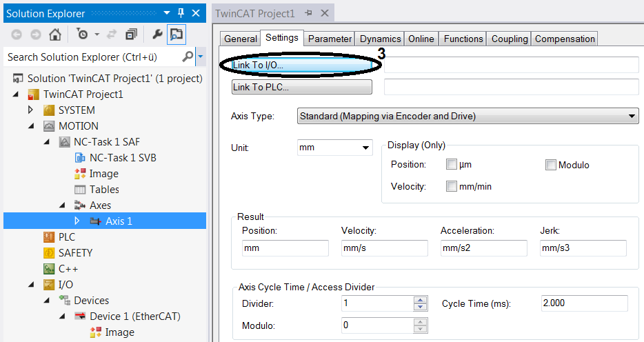The height and width of the screenshot is (342, 644).
Task: Select the Image item under Device 1
Action: [x=119, y=332]
